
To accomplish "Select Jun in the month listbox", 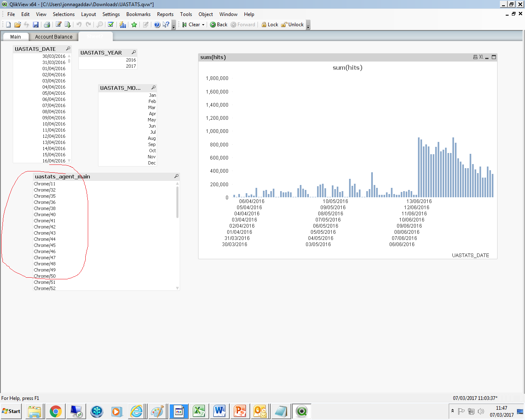I will point(152,126).
